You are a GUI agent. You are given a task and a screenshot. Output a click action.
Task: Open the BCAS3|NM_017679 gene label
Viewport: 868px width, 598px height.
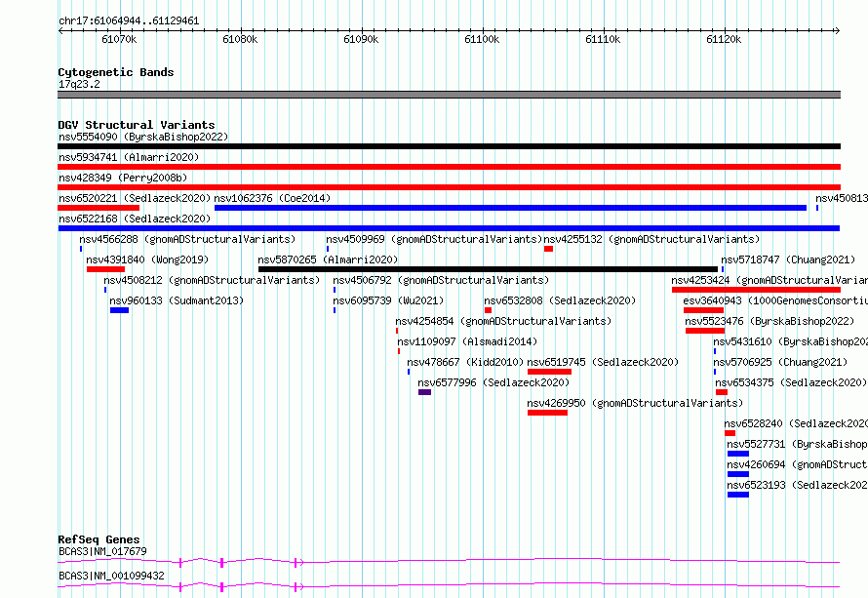[103, 551]
